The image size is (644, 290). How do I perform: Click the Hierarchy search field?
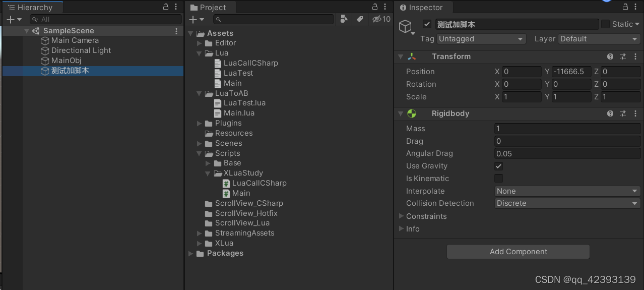(106, 19)
